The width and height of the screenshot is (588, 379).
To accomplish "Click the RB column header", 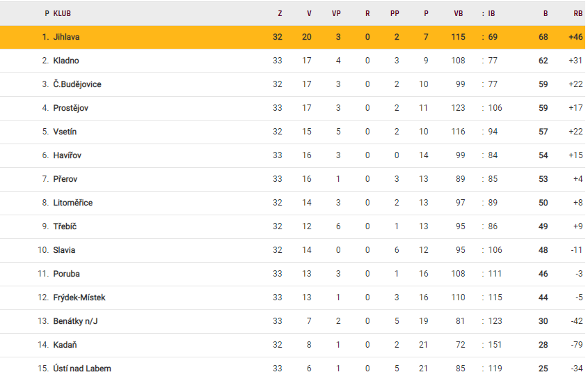I will pyautogui.click(x=578, y=13).
